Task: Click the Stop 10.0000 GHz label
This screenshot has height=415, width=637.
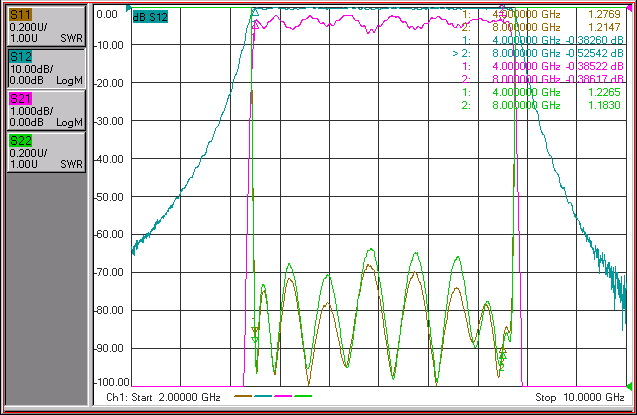Action: pyautogui.click(x=579, y=397)
